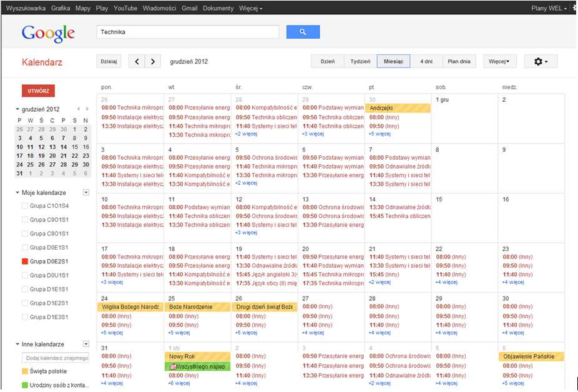Click the search field containing Technika
Screen dimensions: 578x392
coord(188,32)
